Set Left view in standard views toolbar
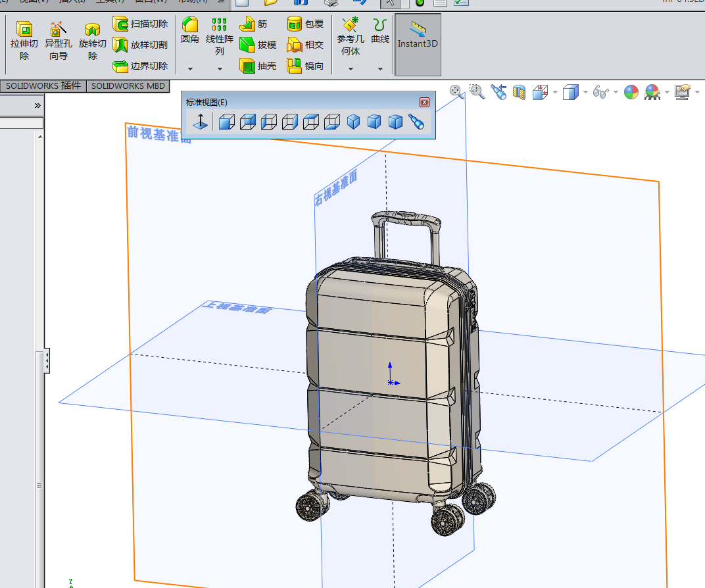This screenshot has height=588, width=705. [x=269, y=122]
